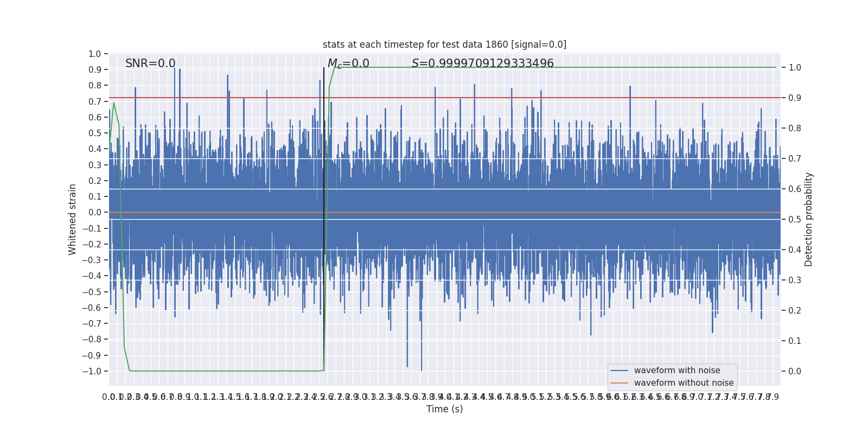Click the 0.9 tick on detection probability axis
This screenshot has height=434, width=868.
(795, 98)
